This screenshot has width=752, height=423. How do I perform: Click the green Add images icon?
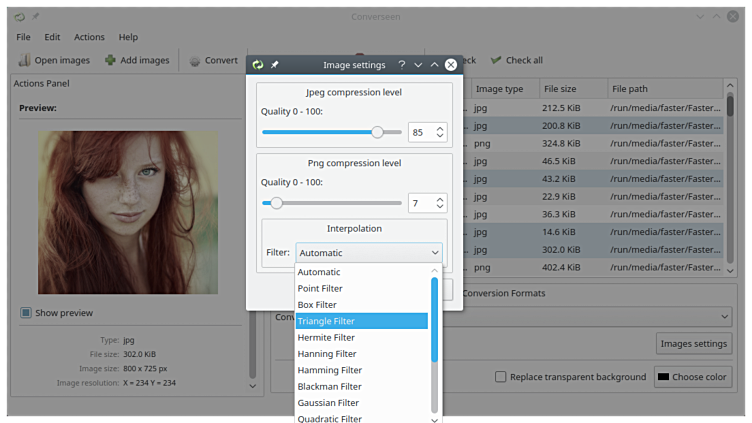pyautogui.click(x=109, y=60)
